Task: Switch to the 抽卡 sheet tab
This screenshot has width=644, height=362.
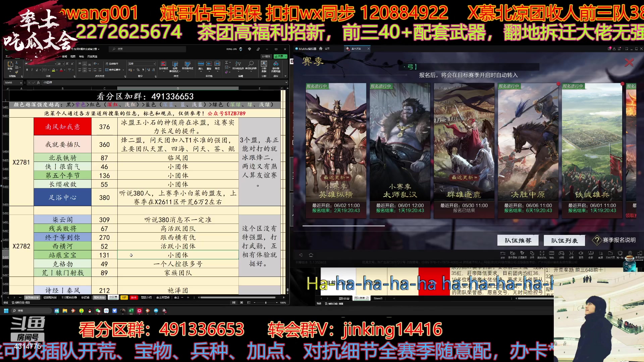Action: [133, 297]
